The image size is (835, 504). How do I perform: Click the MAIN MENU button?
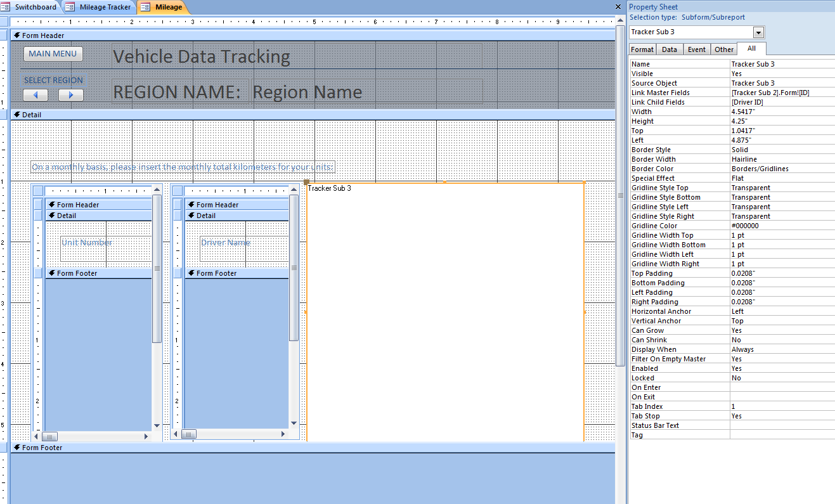[53, 54]
